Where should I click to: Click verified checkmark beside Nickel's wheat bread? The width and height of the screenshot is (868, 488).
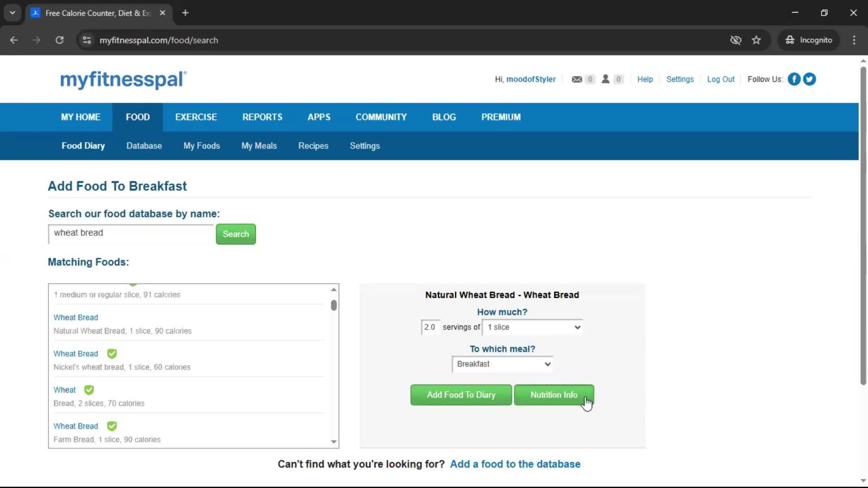point(112,353)
